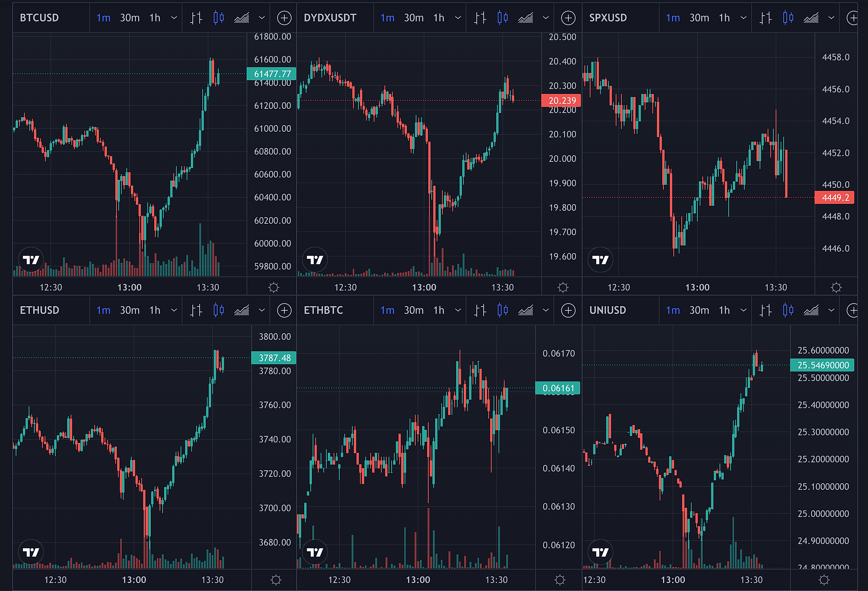Switch SPXUSD chart to 1h
Viewport: 868px width, 591px height.
click(x=724, y=18)
